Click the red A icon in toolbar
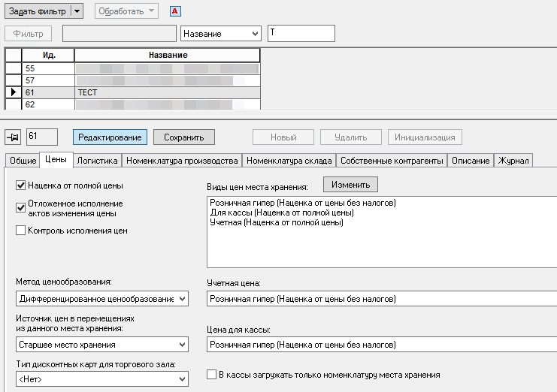 tap(175, 11)
